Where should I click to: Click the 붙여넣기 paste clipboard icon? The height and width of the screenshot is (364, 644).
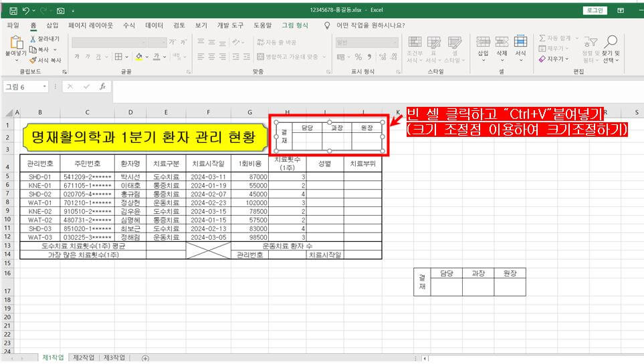tap(17, 42)
